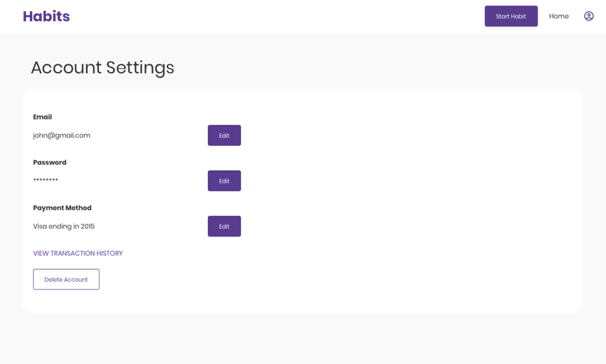The image size is (606, 364).
Task: Click empty header space between logo and Start Habit
Action: click(x=270, y=16)
